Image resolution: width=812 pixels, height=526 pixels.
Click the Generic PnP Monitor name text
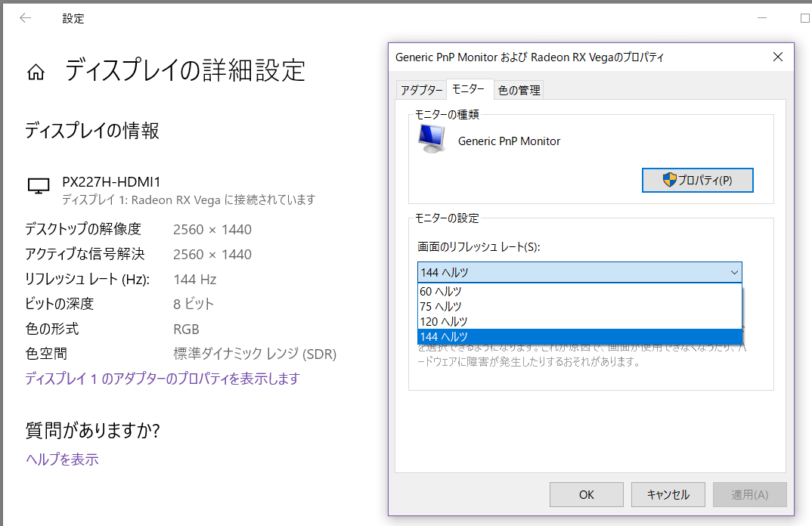[x=509, y=141]
